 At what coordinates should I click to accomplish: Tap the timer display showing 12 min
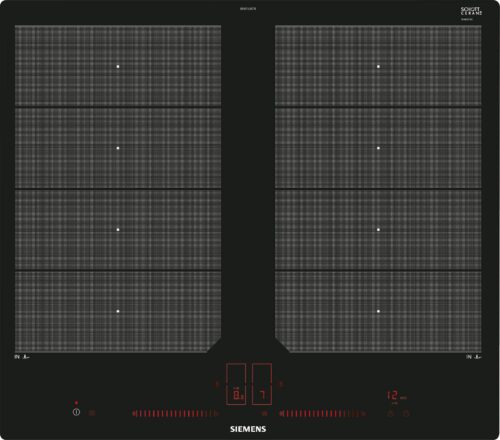point(397,396)
